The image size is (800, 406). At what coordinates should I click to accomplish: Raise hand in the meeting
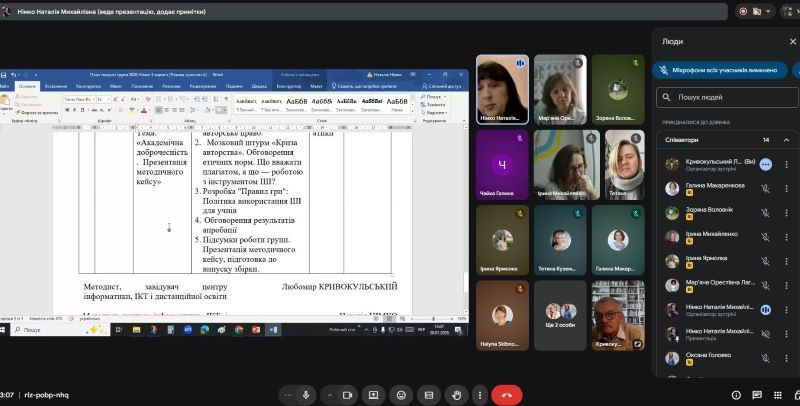click(456, 394)
